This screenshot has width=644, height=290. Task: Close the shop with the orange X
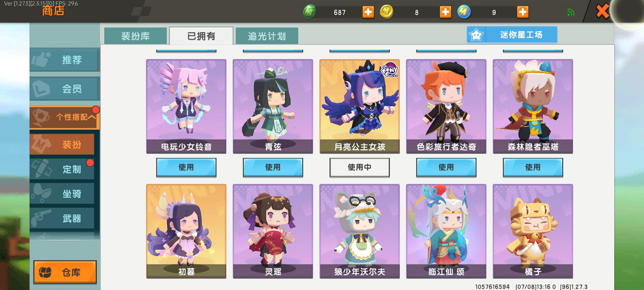pyautogui.click(x=602, y=12)
